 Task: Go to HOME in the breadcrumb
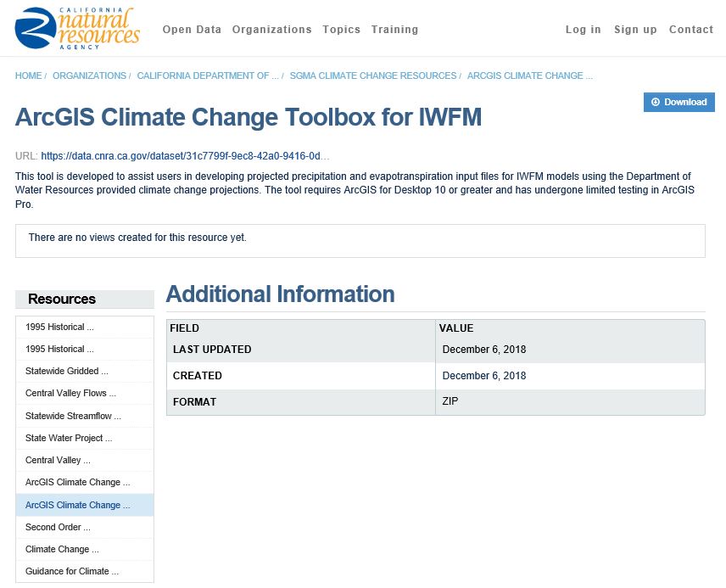(28, 76)
